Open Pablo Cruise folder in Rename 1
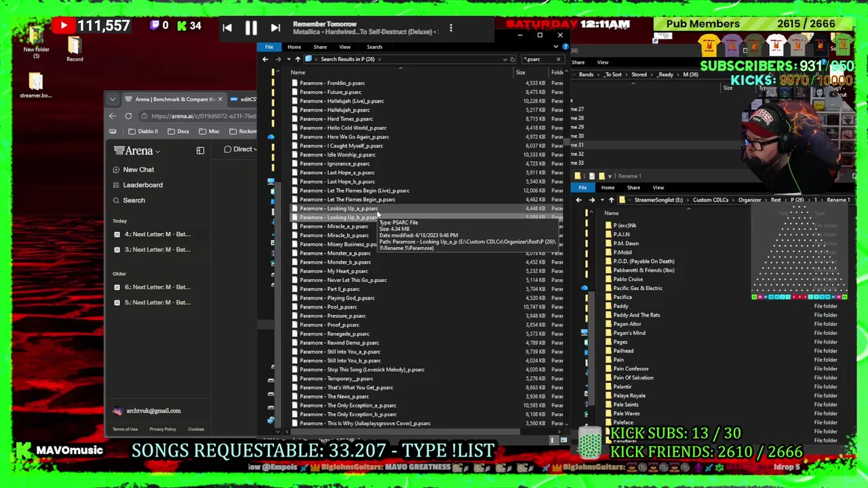 pyautogui.click(x=623, y=279)
